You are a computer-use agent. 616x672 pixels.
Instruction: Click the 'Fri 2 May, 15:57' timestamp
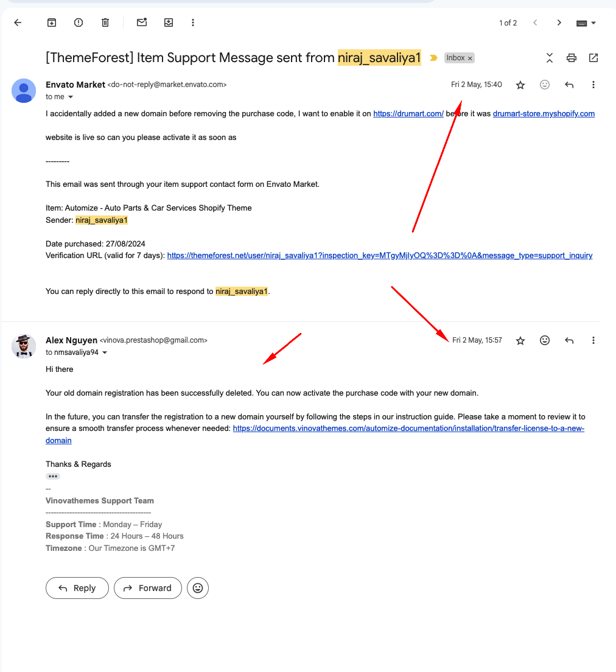tap(477, 340)
